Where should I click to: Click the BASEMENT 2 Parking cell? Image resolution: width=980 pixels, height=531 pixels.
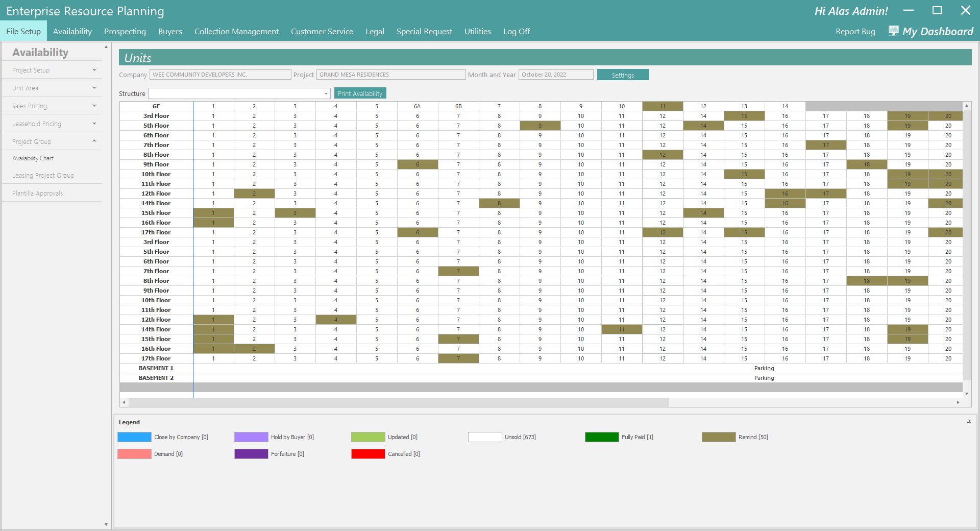point(578,378)
